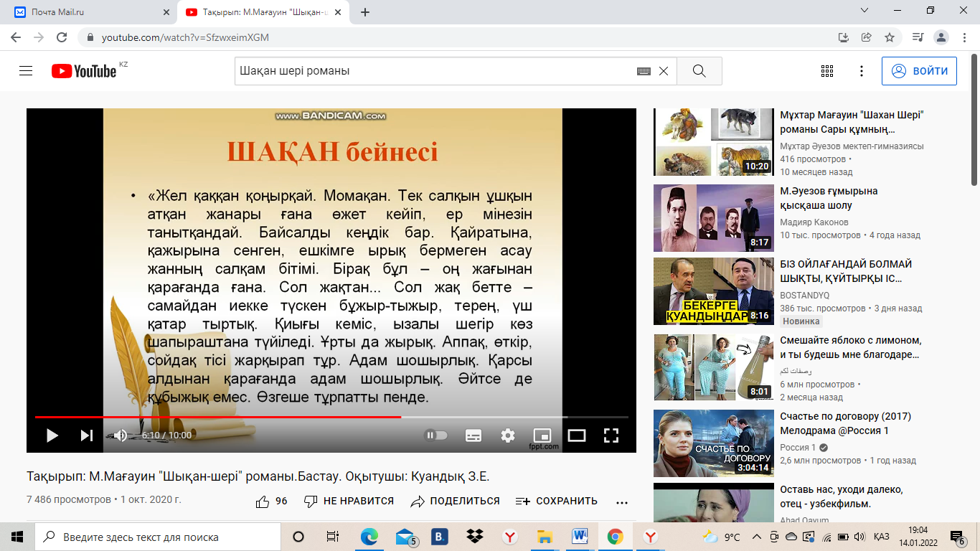This screenshot has width=980, height=551.
Task: Run the search with the magnifier button
Action: point(699,71)
